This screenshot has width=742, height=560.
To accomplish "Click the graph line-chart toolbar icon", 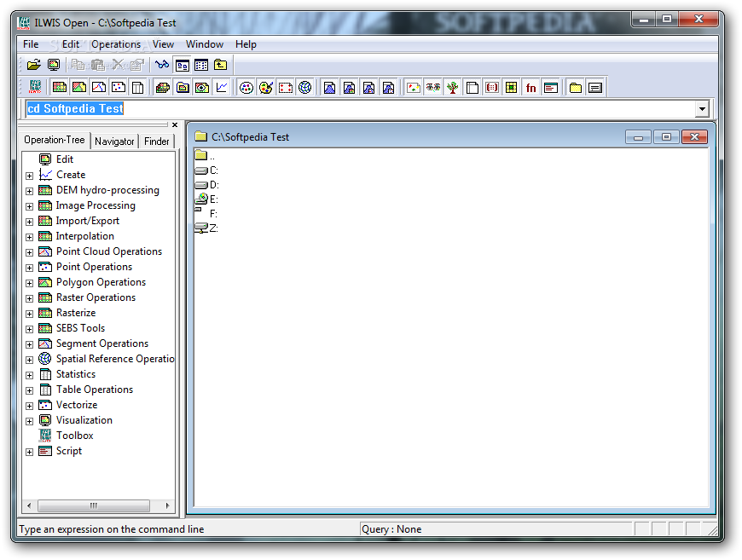I will 222,87.
